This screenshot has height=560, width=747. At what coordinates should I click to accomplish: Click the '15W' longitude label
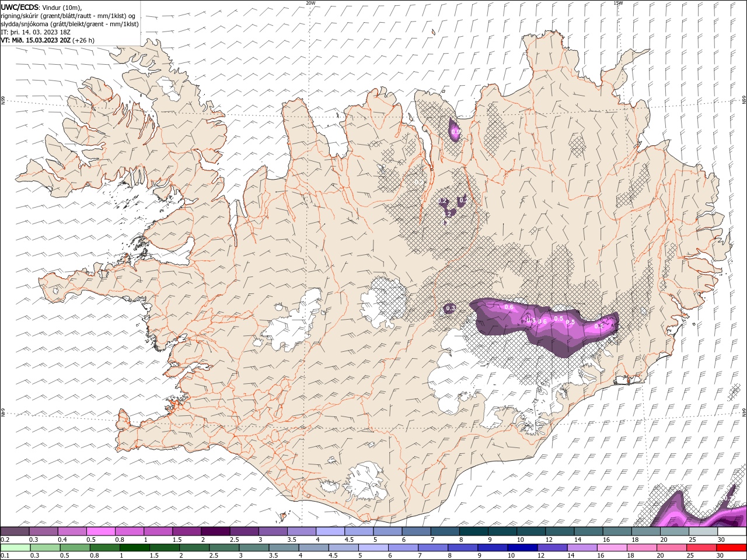(618, 3)
